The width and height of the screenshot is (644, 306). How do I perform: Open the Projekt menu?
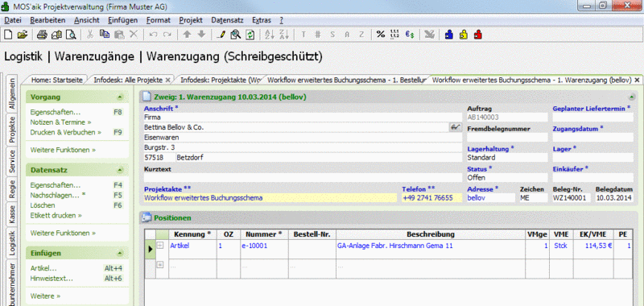(x=191, y=20)
